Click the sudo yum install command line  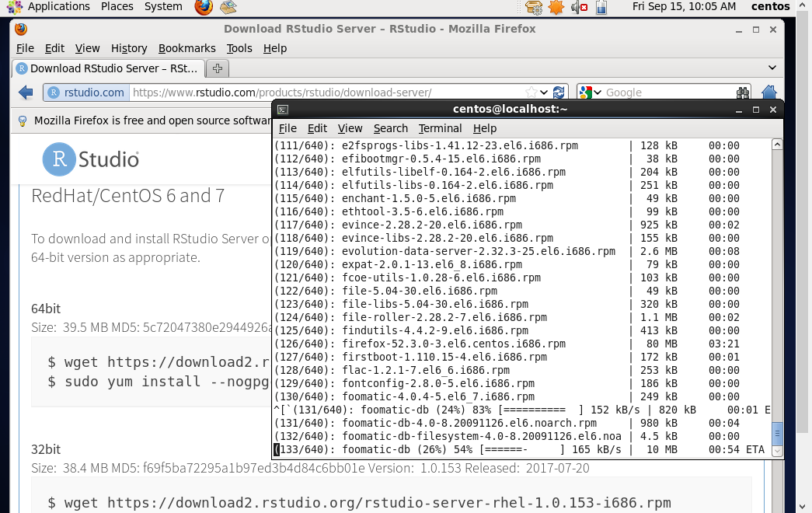[x=159, y=382]
